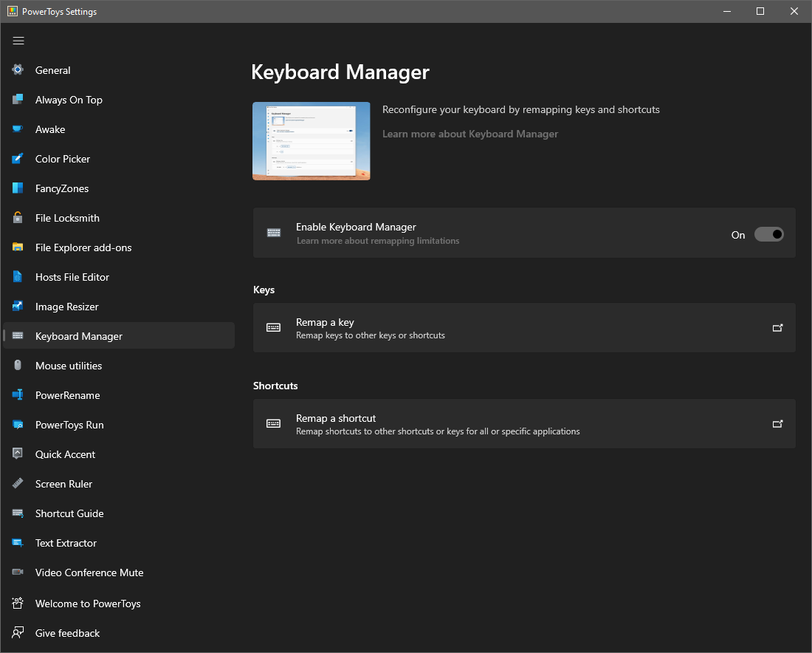Click the Hosts File Editor icon
Viewport: 812px width, 653px height.
[18, 277]
